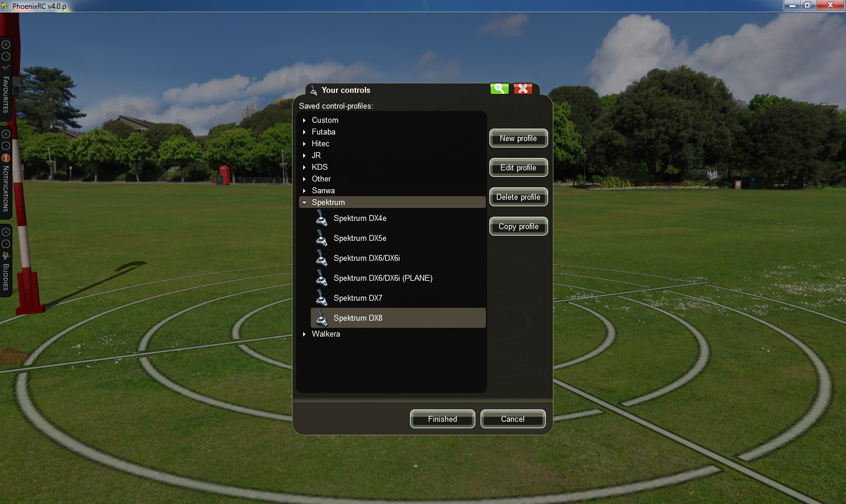Screen dimensions: 846x504
Task: Expand the Notifications panel arrow
Action: click(x=6, y=146)
